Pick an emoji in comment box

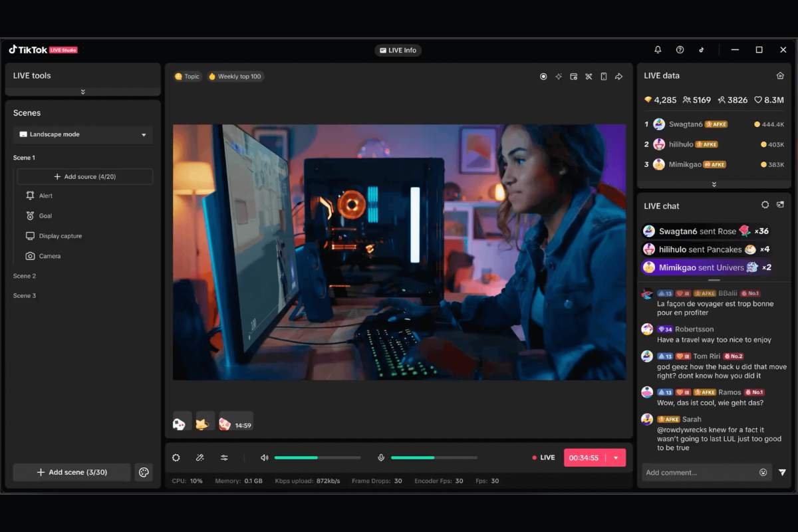(x=763, y=473)
